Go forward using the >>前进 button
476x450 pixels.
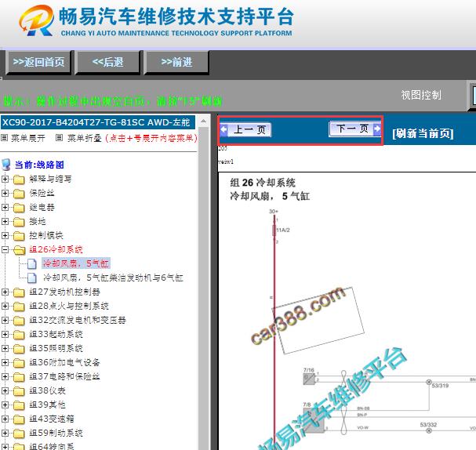176,63
